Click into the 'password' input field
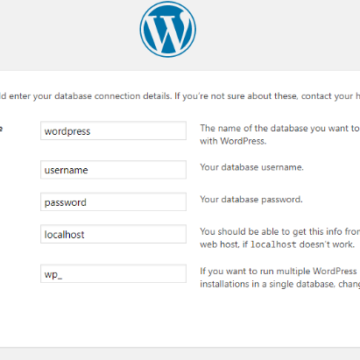This screenshot has height=360, width=360. point(113,202)
